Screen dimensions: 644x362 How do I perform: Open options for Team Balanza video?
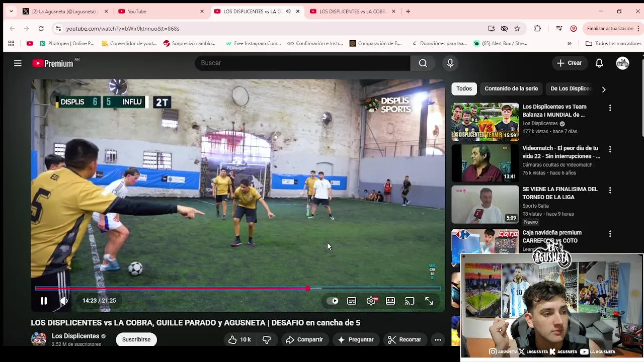click(x=610, y=108)
